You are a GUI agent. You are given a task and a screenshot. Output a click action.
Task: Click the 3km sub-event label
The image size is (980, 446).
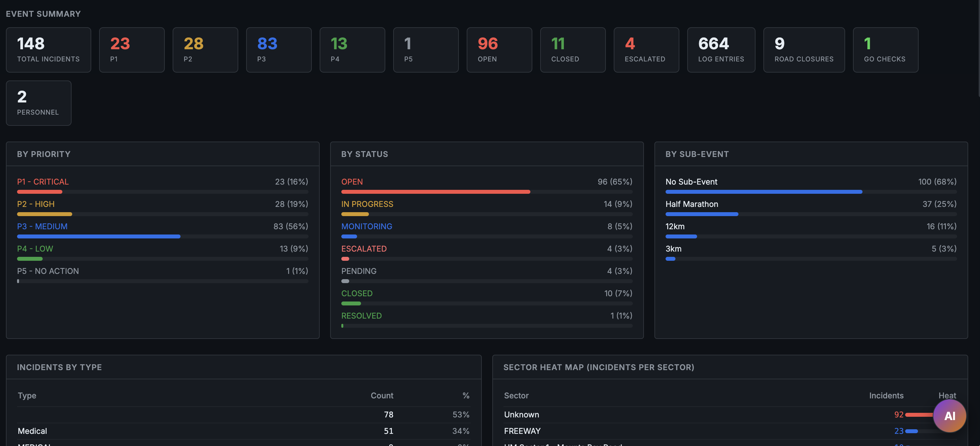(x=673, y=249)
